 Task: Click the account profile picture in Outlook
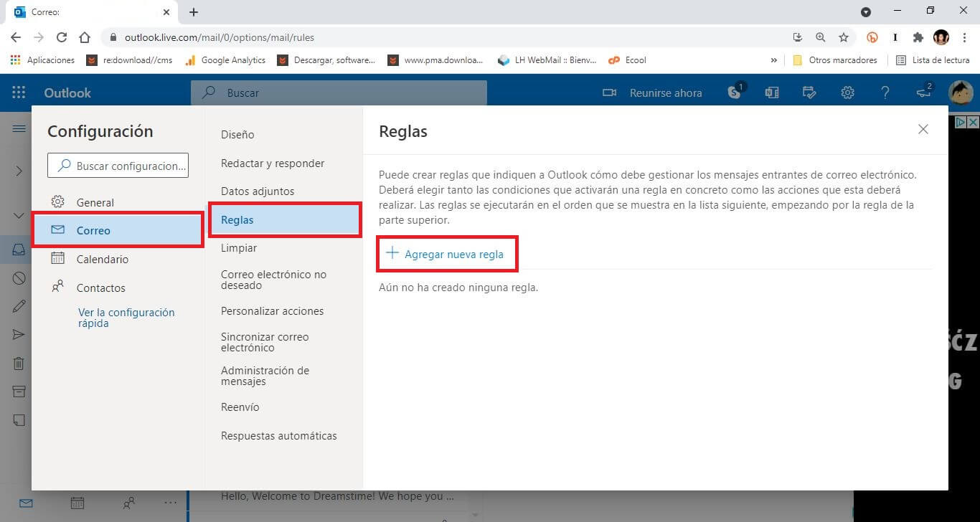(x=961, y=92)
